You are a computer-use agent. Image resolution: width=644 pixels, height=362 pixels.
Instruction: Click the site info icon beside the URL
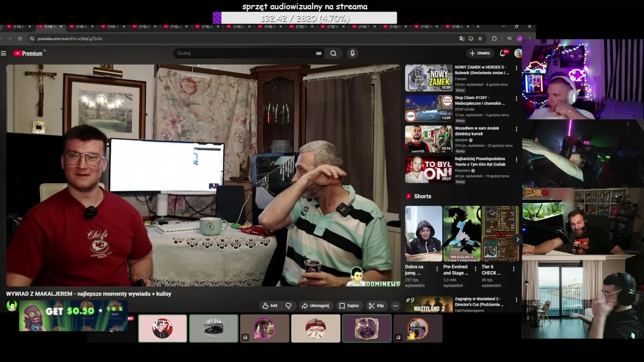pyautogui.click(x=32, y=39)
